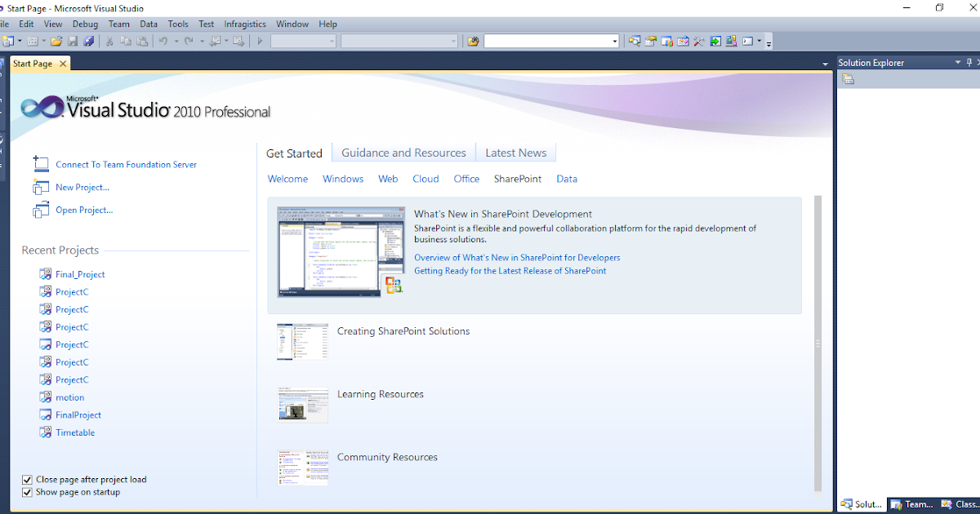Open the New Project dropdown arrow
Viewport: 980px width, 514px height.
click(x=18, y=41)
